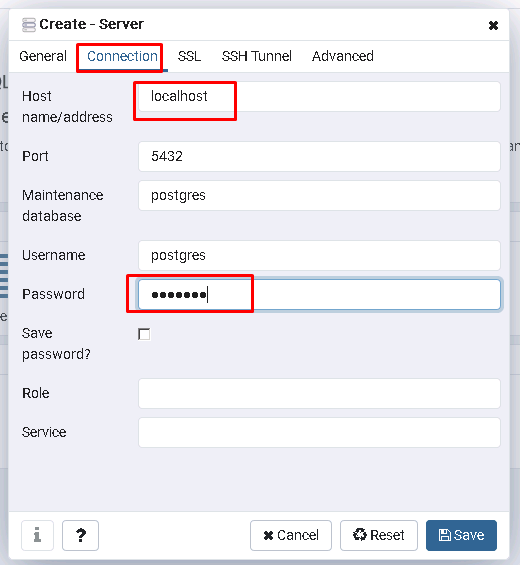
Task: Click the Reset button
Action: pos(379,535)
